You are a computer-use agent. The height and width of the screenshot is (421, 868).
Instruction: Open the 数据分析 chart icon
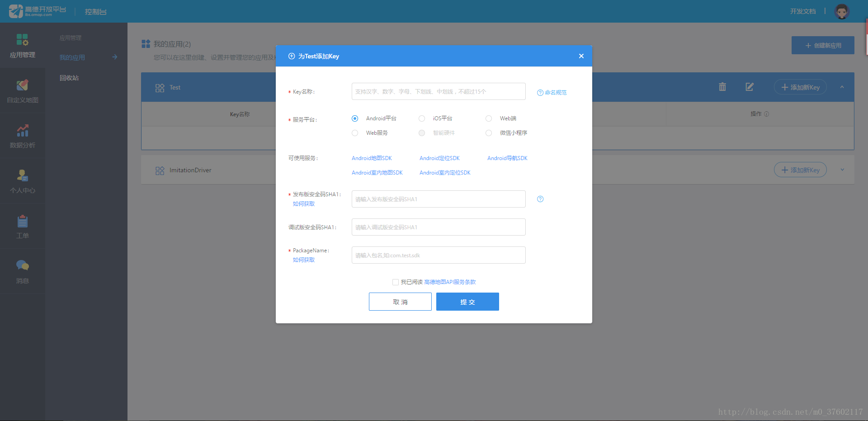click(22, 130)
